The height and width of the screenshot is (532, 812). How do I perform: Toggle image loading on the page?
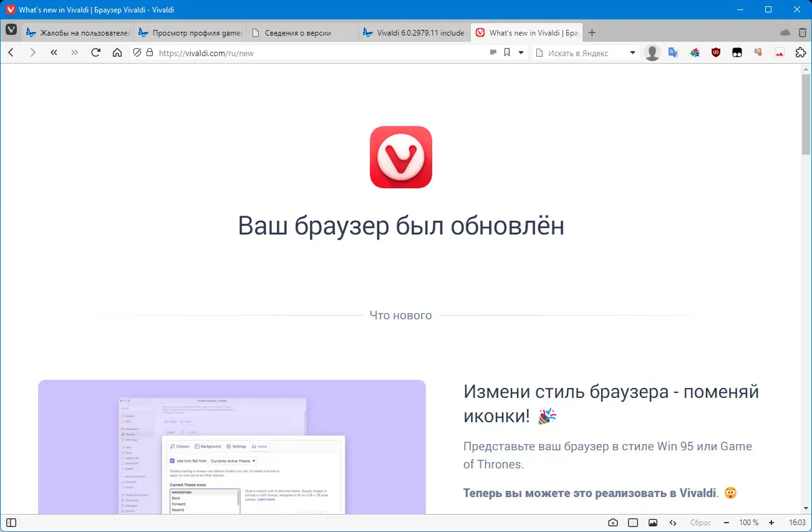coord(653,522)
